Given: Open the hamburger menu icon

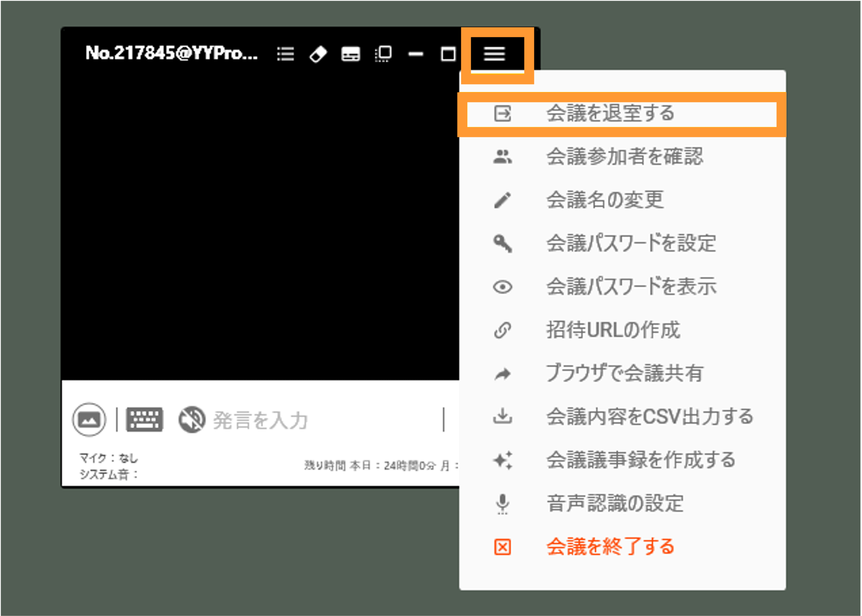Looking at the screenshot, I should point(494,54).
